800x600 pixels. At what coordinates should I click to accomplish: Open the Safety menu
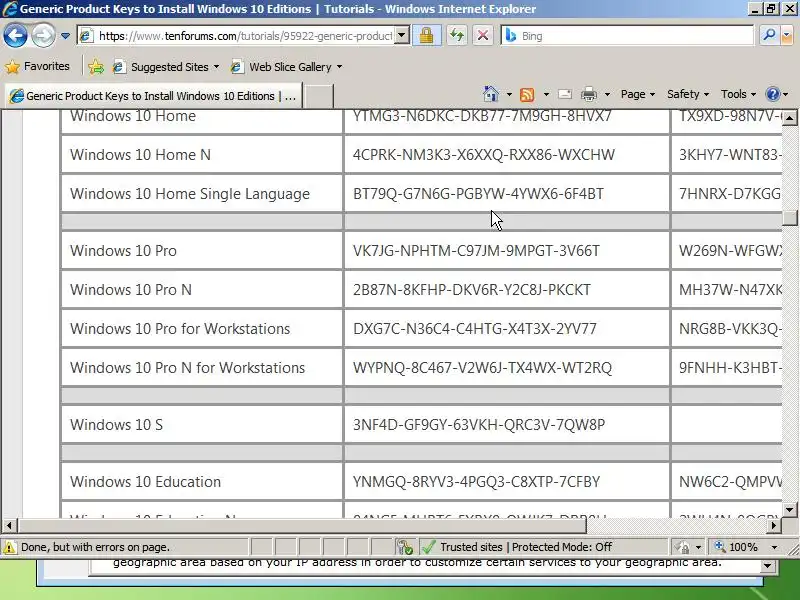[x=688, y=94]
